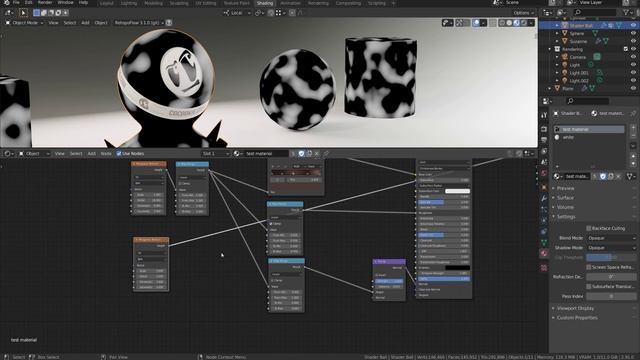Open the node editor Add menu
640x360 pixels.
91,153
